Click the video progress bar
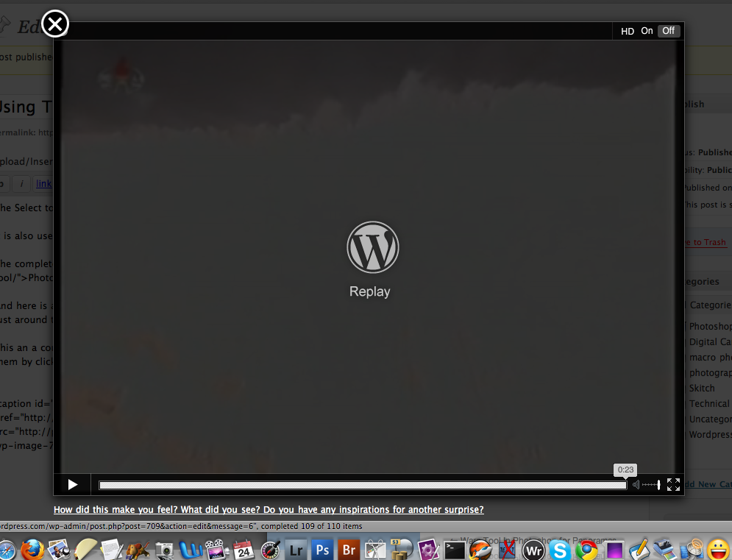The height and width of the screenshot is (560, 732). tap(362, 485)
